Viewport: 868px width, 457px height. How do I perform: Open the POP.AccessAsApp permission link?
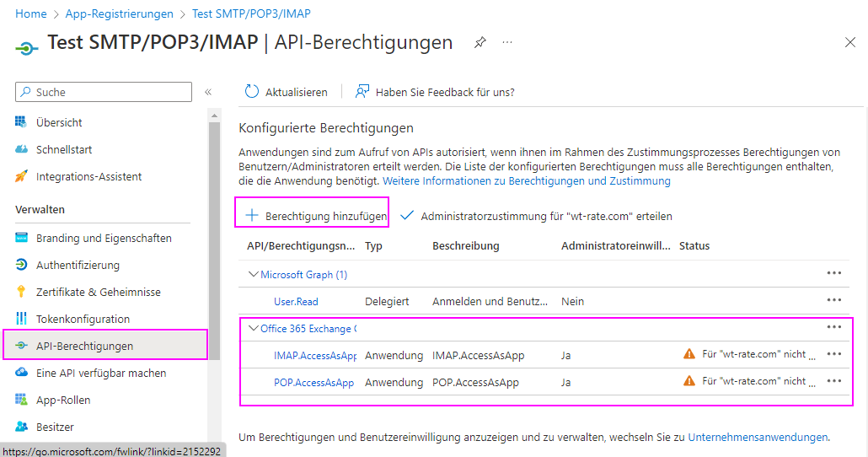point(313,383)
